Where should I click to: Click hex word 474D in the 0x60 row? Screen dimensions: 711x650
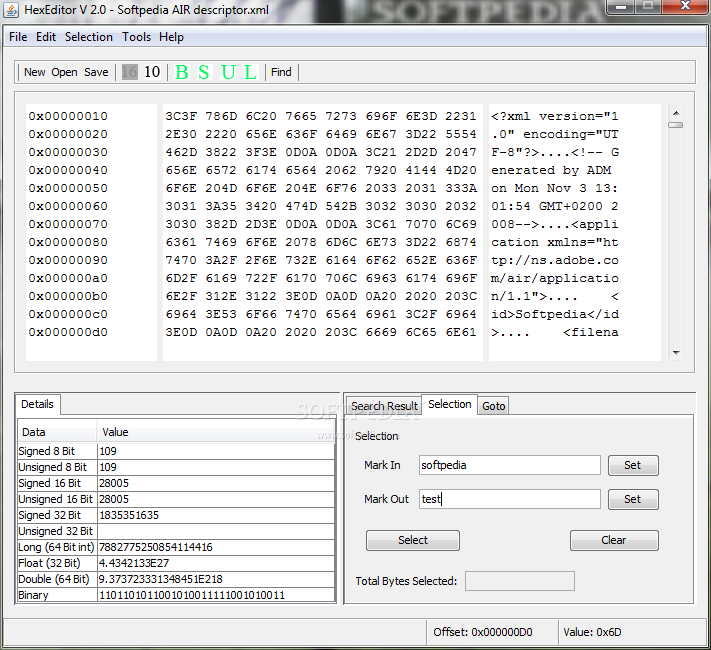pyautogui.click(x=301, y=206)
